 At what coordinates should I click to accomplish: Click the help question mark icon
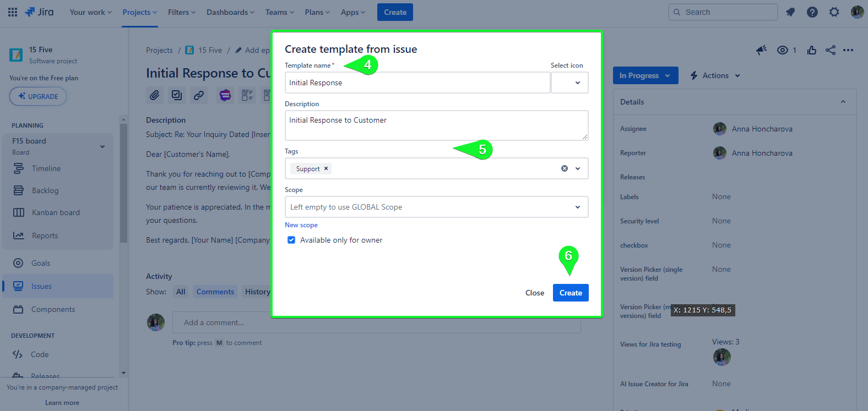[812, 12]
